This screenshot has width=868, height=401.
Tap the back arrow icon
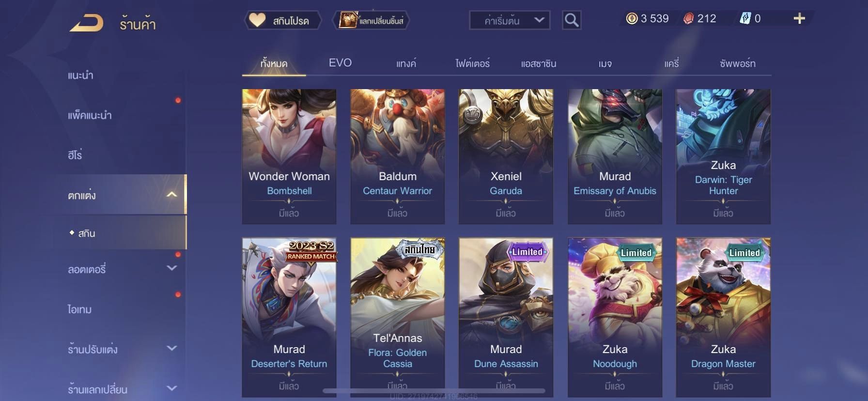pyautogui.click(x=86, y=23)
